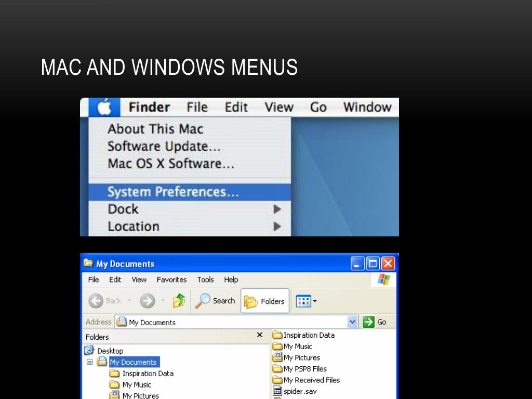Viewport: 532px width, 399px height.
Task: Open the Window menu in the Mac menu bar
Action: click(x=367, y=107)
